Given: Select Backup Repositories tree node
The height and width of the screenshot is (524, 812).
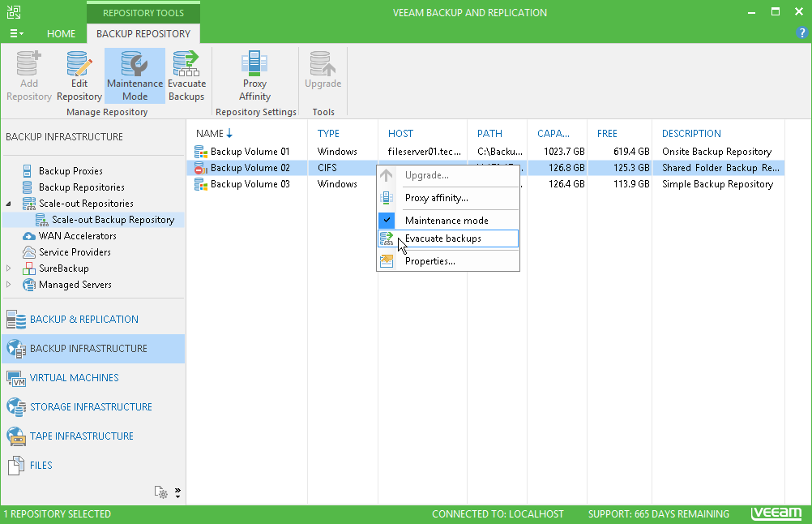Looking at the screenshot, I should pyautogui.click(x=81, y=187).
